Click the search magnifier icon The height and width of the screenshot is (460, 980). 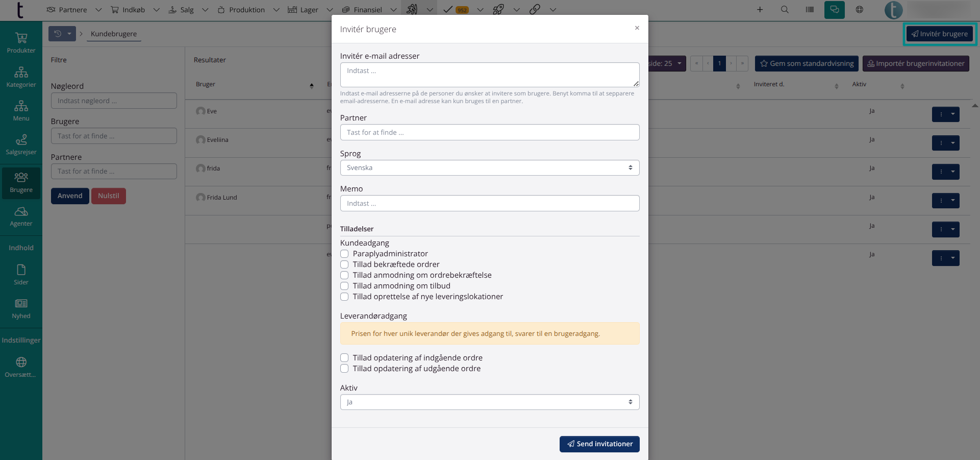[x=785, y=10]
